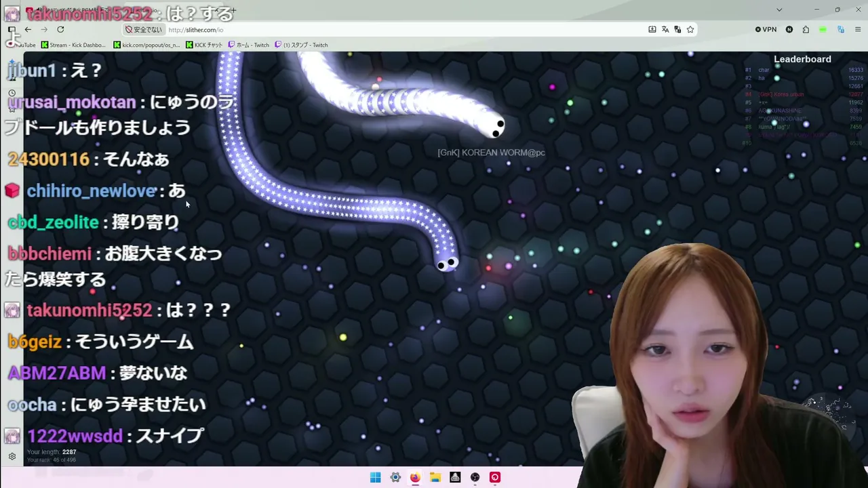Image resolution: width=868 pixels, height=488 pixels.
Task: Click chat username b6geiz
Action: point(35,342)
